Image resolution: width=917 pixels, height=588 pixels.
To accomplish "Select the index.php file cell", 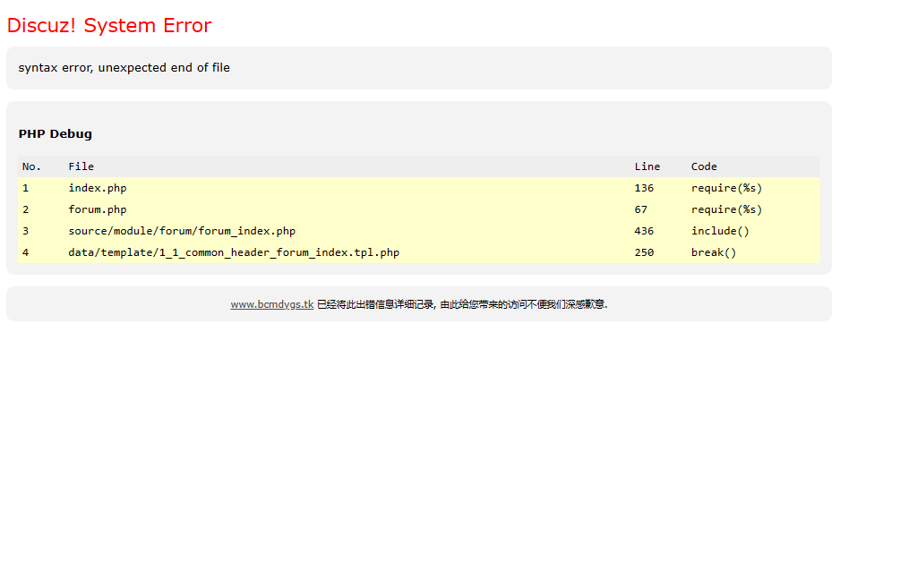I will point(98,188).
